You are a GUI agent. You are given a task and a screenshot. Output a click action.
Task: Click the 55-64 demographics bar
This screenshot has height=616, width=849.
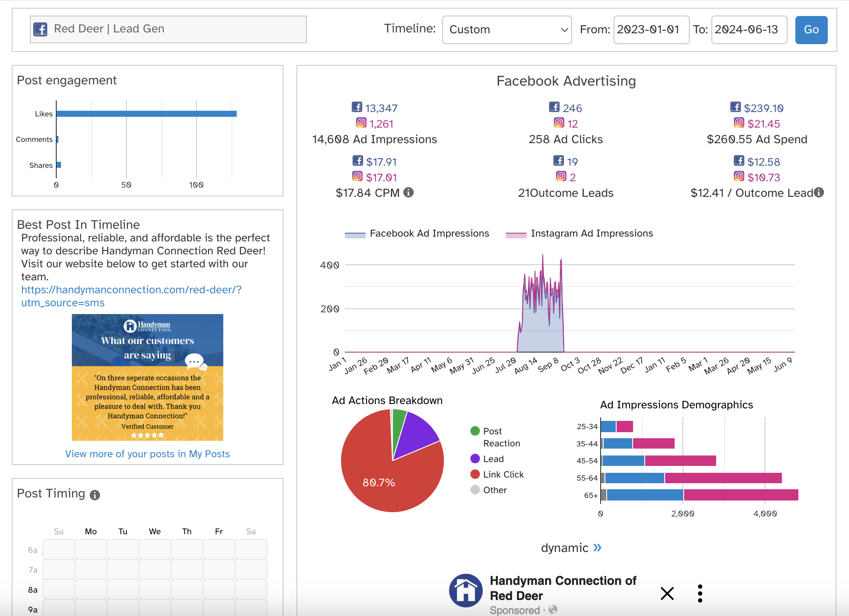691,478
